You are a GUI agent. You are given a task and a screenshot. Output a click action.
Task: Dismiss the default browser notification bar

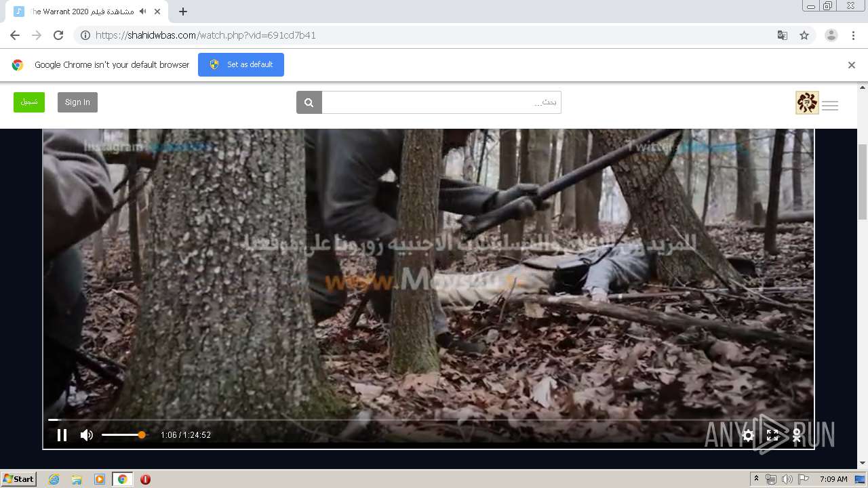coord(852,65)
